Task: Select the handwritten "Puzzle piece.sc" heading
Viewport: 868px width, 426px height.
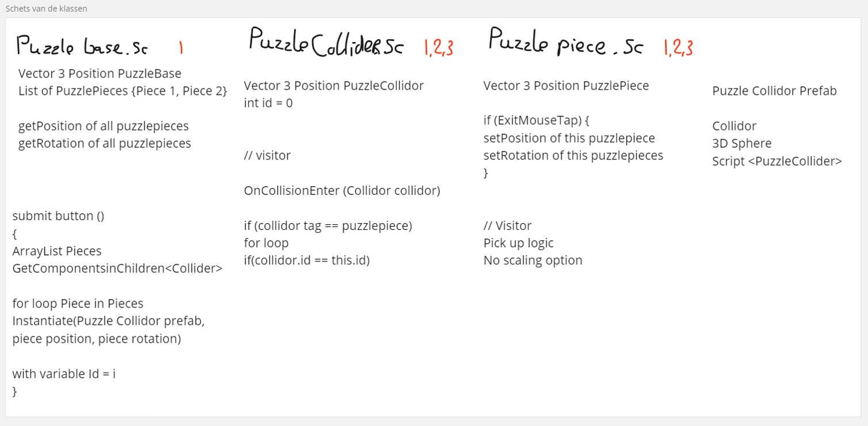Action: [565, 44]
